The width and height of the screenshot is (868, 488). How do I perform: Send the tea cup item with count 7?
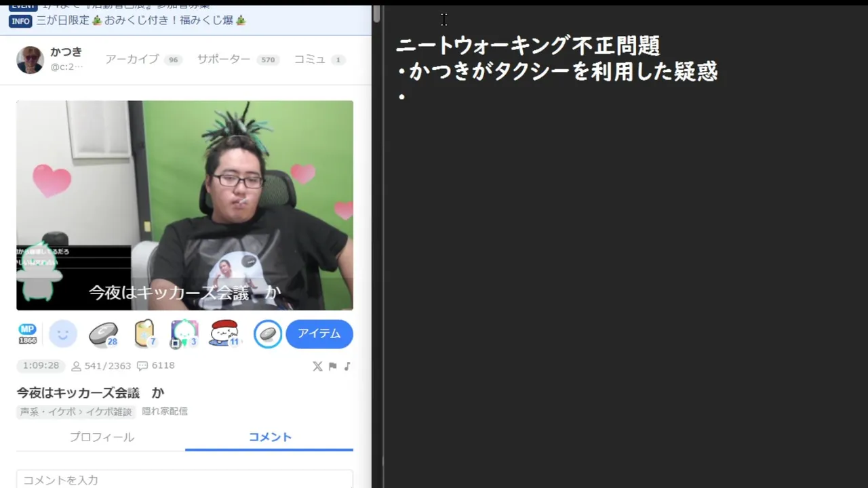tap(144, 334)
